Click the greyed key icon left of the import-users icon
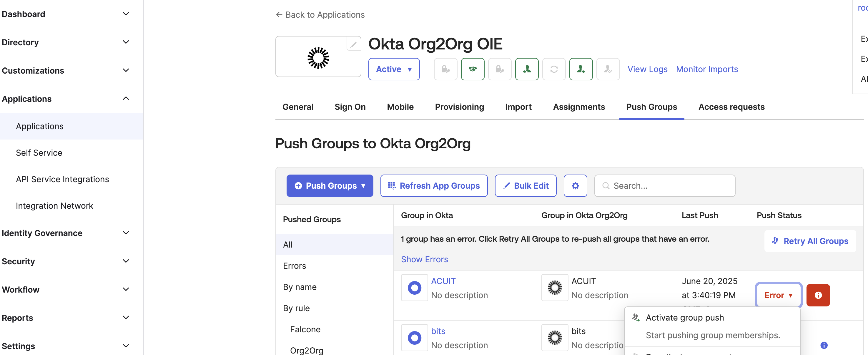868x355 pixels. tap(500, 69)
